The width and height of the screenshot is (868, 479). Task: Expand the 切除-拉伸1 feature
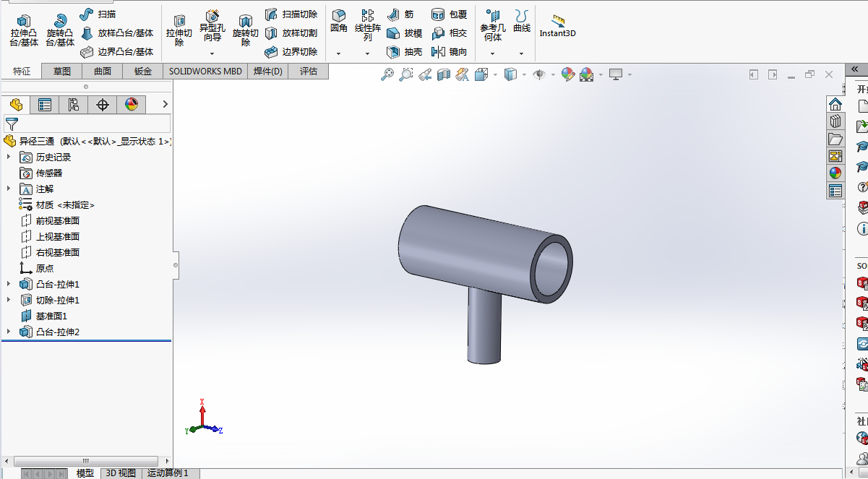coord(9,300)
